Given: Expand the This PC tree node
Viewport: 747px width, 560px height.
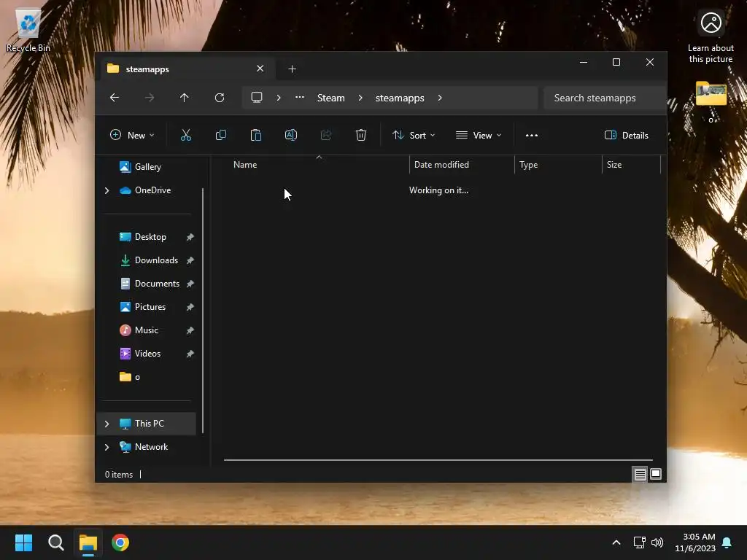Looking at the screenshot, I should (107, 424).
